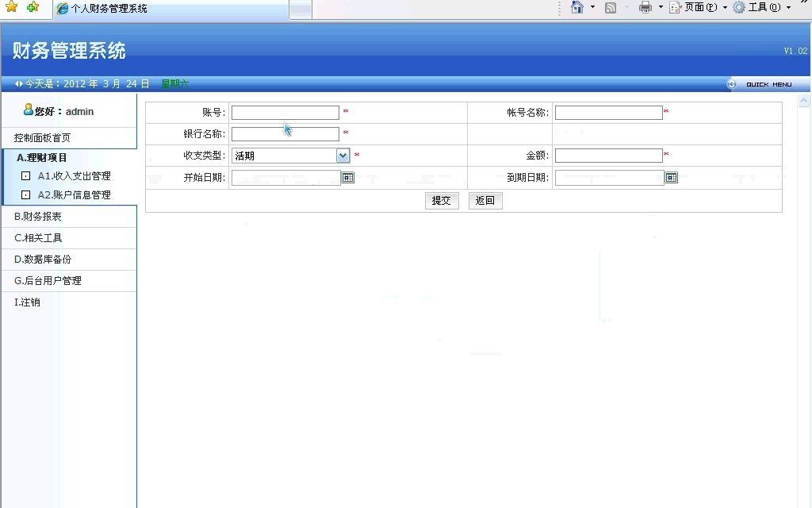Click the RSS feed icon
Image resolution: width=812 pixels, height=508 pixels.
611,7
